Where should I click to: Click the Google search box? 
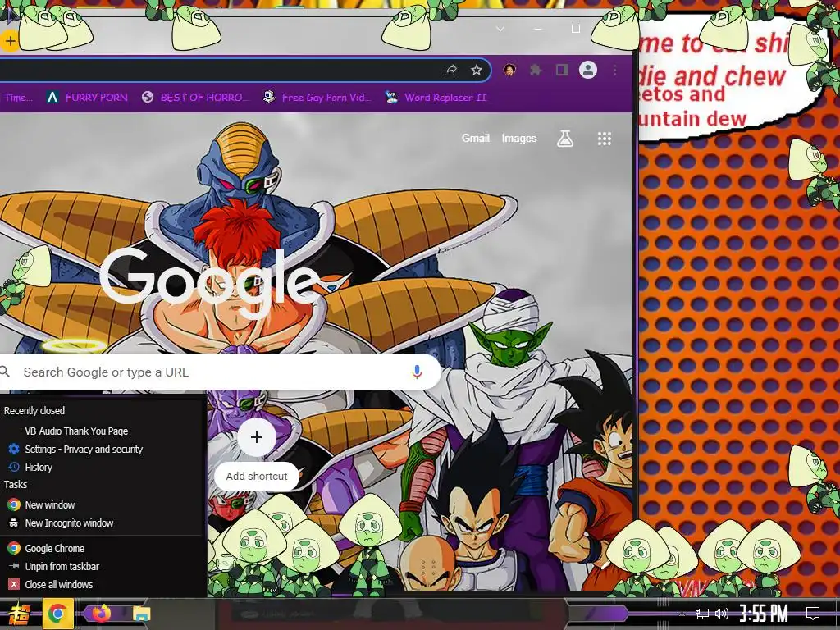[x=220, y=372]
